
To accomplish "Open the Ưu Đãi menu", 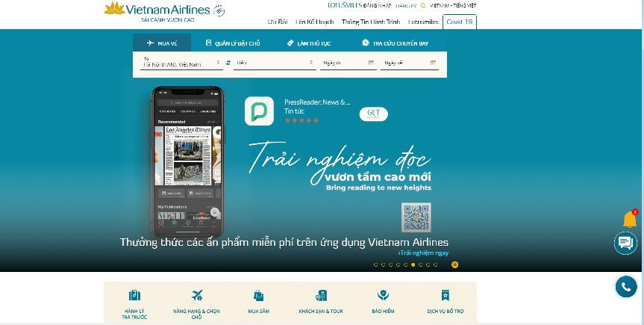I will click(x=278, y=22).
